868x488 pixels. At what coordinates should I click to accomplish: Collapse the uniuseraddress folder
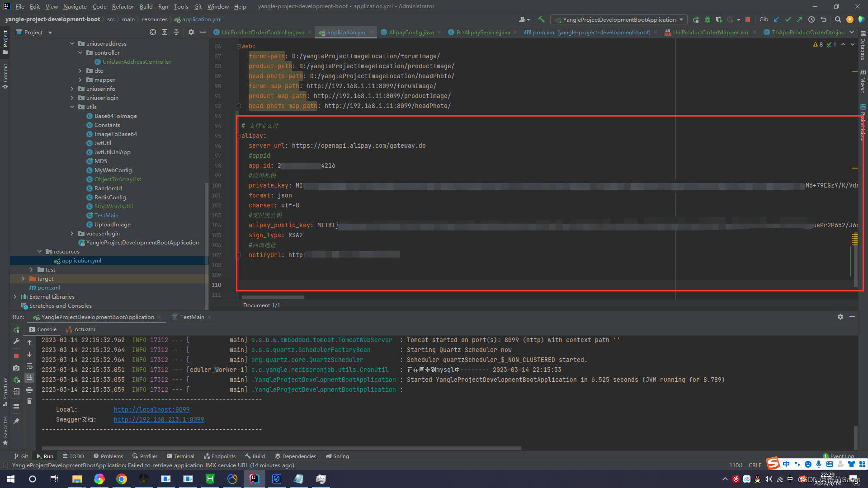click(72, 43)
